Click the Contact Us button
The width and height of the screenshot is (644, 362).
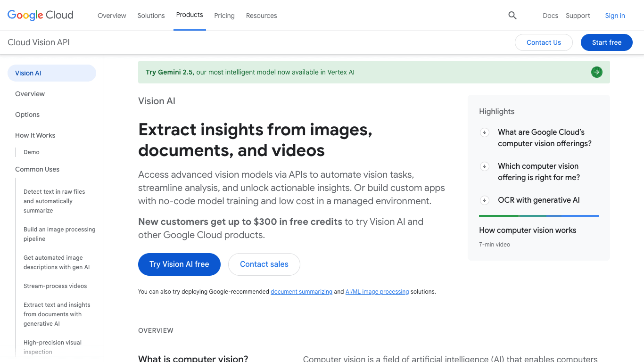click(544, 42)
